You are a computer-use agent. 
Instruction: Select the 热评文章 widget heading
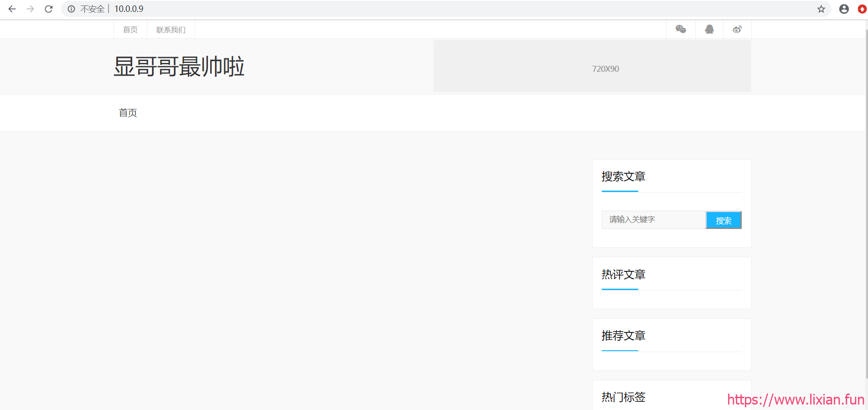(x=623, y=275)
